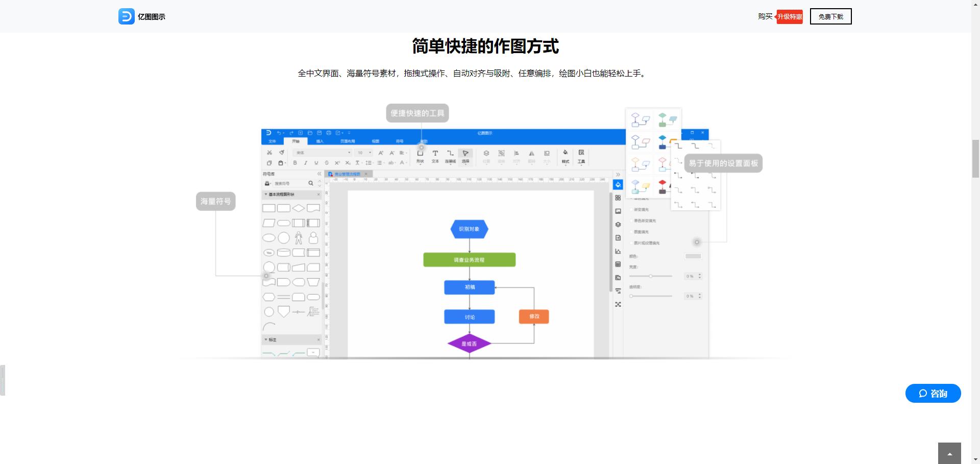Select the 图案填充 fill option

(641, 232)
